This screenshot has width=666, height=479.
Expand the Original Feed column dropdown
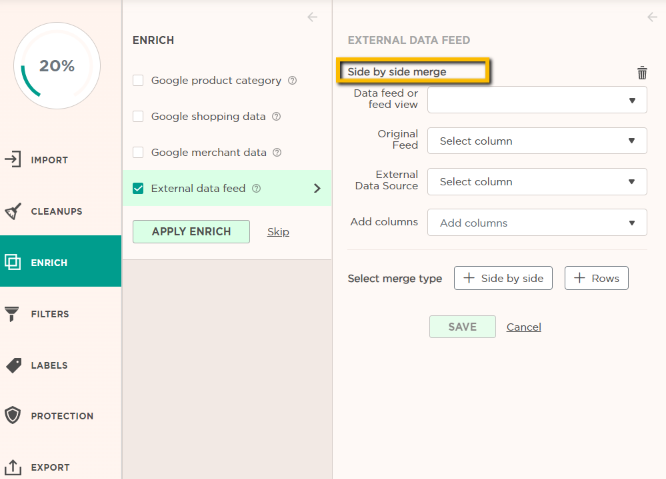(x=537, y=141)
